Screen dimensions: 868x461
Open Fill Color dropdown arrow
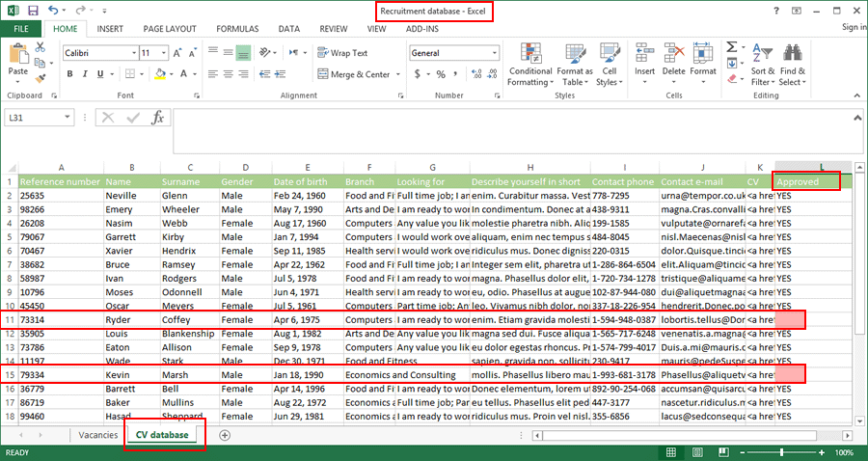coord(171,74)
